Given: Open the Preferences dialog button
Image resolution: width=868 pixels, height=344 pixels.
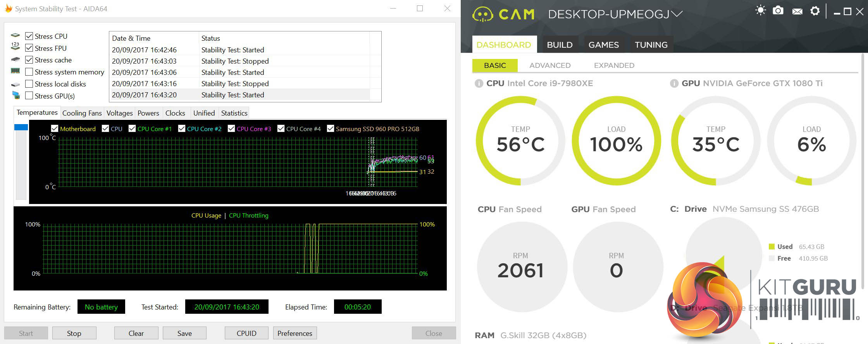Looking at the screenshot, I should pos(295,333).
